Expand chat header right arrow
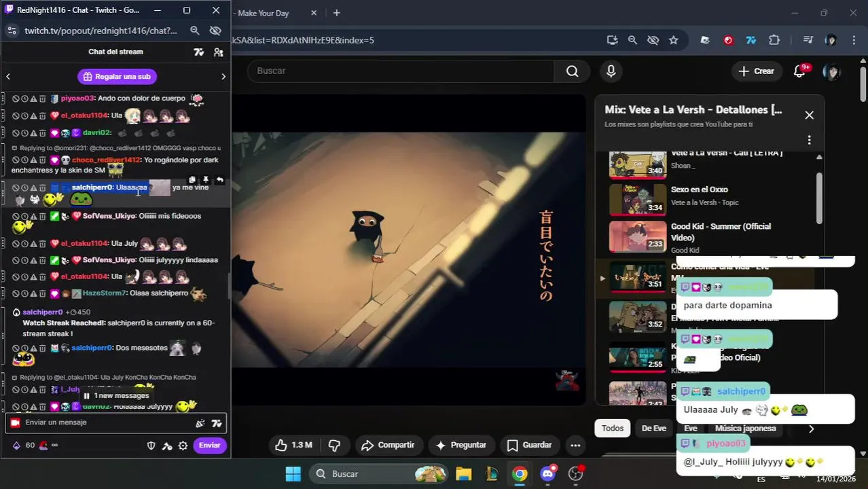Screen dimensions: 868x489 point(223,77)
